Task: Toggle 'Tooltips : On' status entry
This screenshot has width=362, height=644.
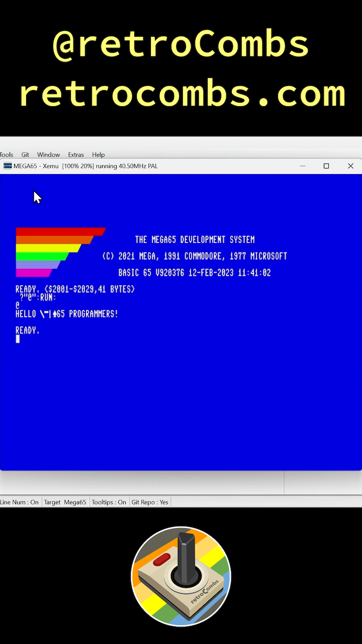Action: 109,502
